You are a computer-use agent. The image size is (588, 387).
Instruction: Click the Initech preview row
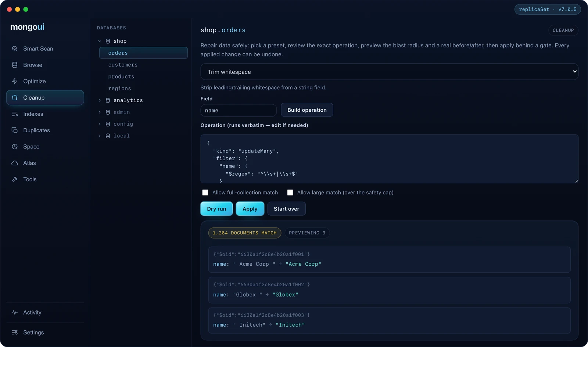pos(389,320)
